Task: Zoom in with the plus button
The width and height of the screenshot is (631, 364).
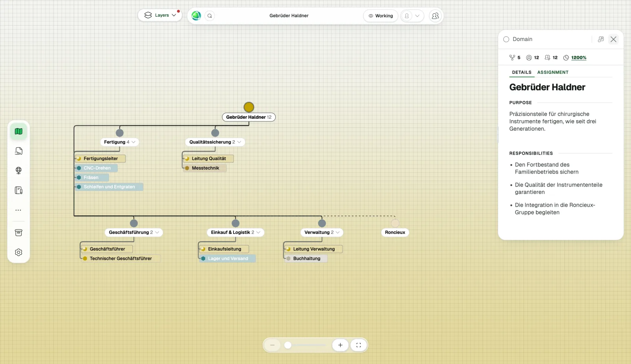Action: [340, 345]
